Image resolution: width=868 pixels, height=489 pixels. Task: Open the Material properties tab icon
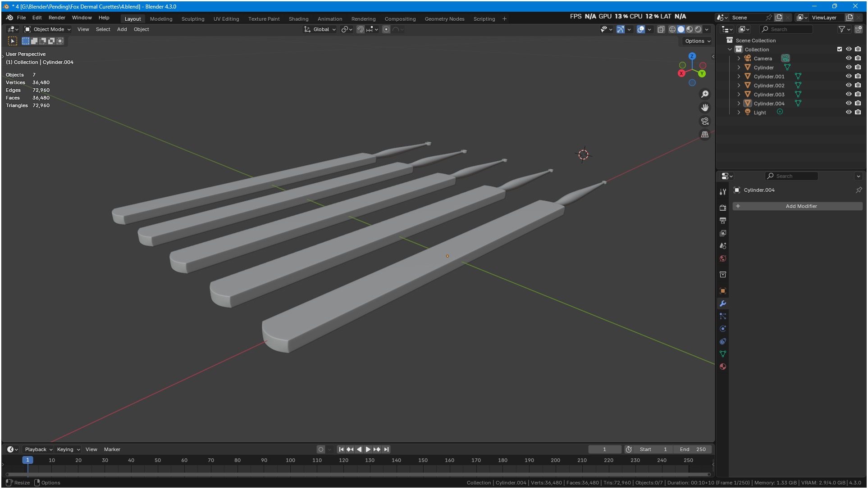point(723,367)
